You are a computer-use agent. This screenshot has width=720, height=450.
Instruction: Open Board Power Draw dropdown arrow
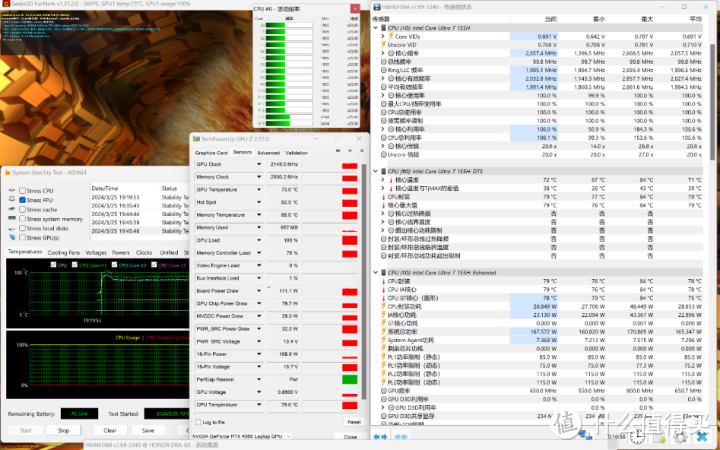tap(259, 291)
